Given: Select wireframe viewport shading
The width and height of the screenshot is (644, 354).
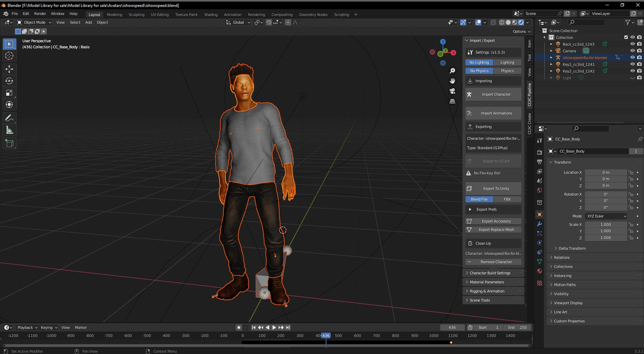Looking at the screenshot, I should pos(502,22).
